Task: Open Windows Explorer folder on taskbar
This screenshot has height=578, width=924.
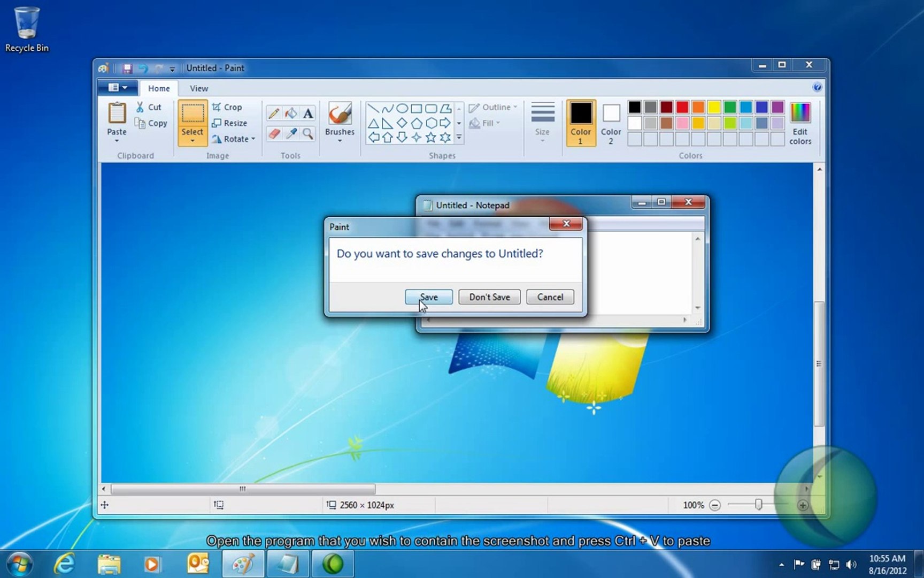Action: coord(109,564)
